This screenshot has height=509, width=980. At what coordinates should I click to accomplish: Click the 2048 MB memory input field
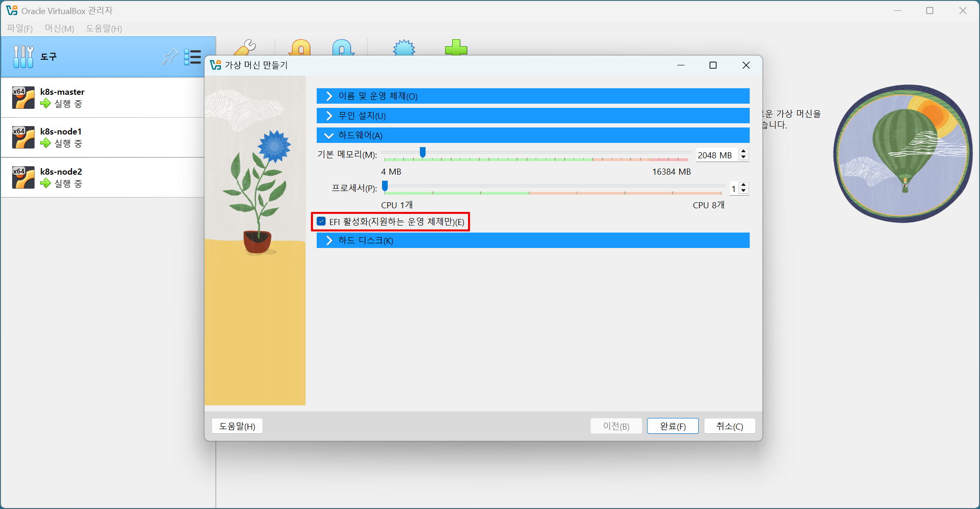(x=717, y=155)
